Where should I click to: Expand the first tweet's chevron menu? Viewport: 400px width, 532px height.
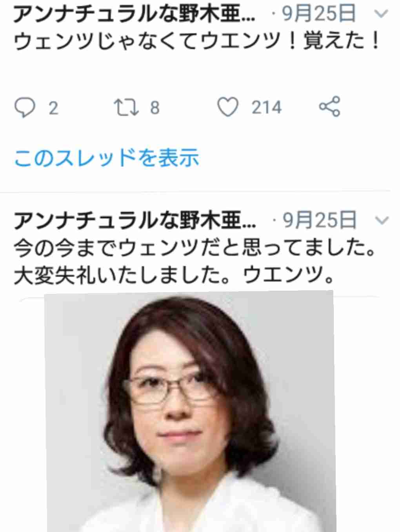click(x=381, y=14)
